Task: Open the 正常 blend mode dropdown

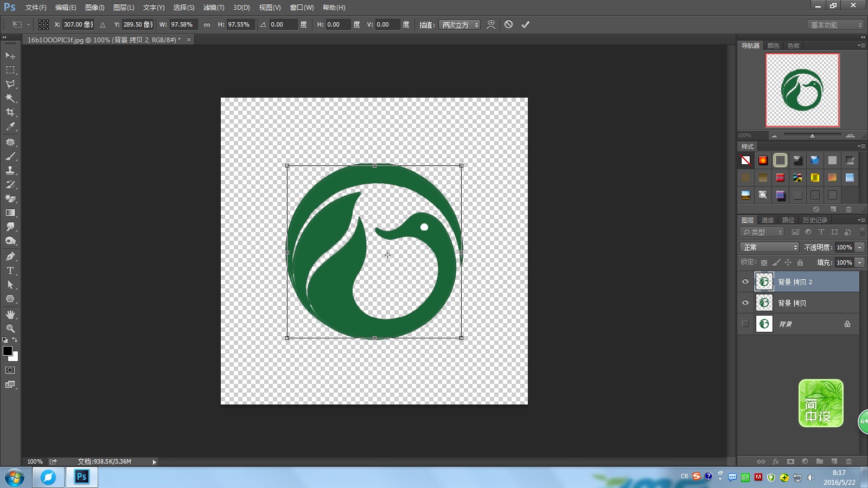Action: pos(769,247)
